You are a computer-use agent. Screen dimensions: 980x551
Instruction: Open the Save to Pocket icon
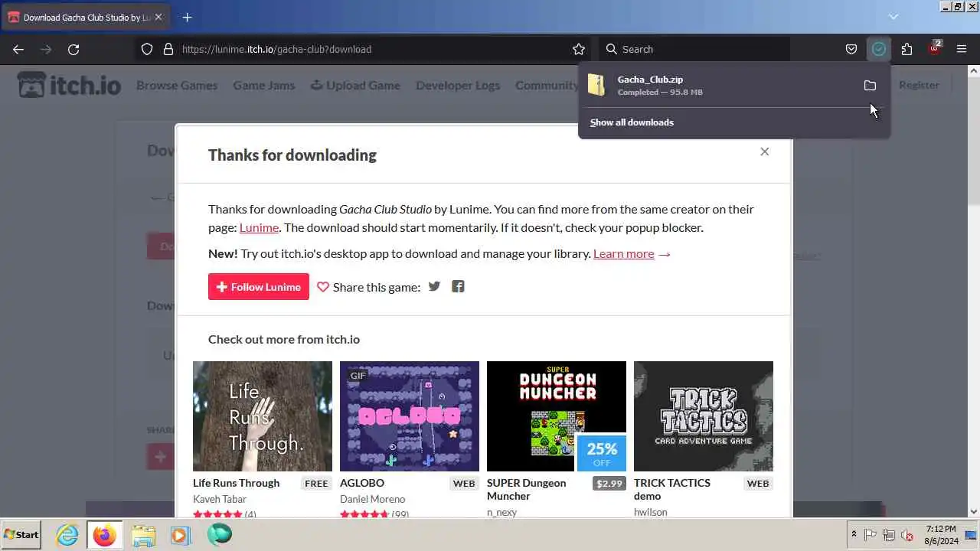851,49
